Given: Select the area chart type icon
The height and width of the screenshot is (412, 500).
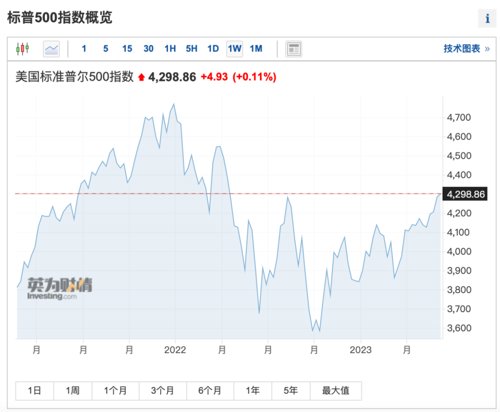Looking at the screenshot, I should click(52, 49).
